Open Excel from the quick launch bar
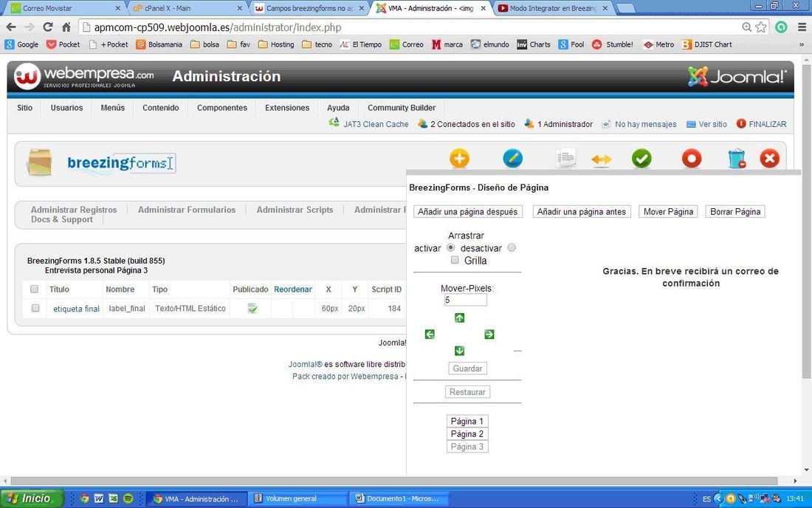 [x=114, y=498]
